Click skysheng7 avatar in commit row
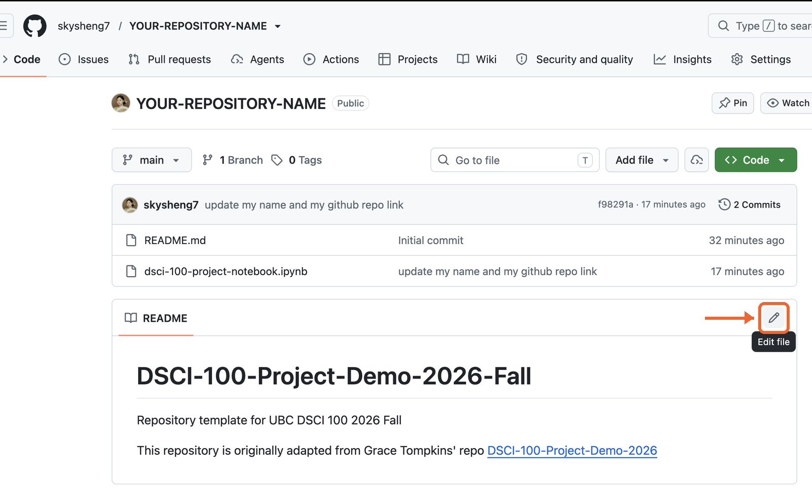Image resolution: width=812 pixels, height=504 pixels. pyautogui.click(x=130, y=205)
